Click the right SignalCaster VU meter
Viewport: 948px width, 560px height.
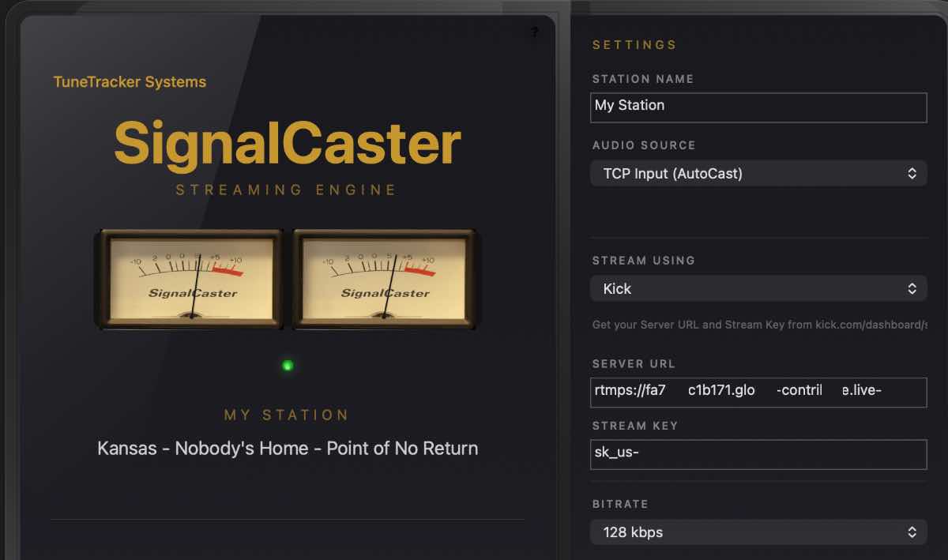tap(385, 279)
